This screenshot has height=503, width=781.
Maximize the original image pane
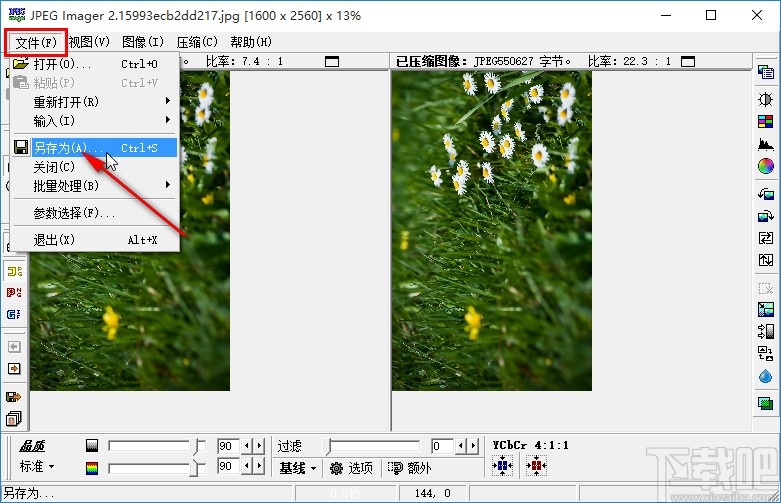click(332, 62)
